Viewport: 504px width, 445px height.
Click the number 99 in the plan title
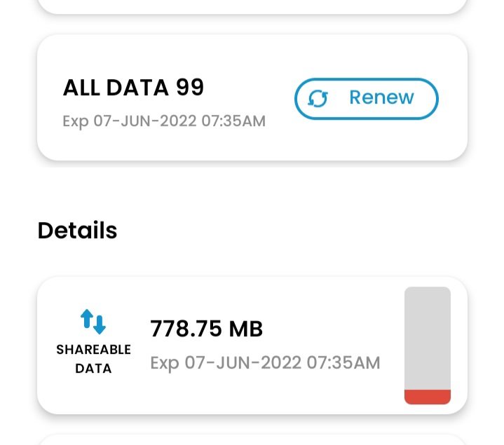coord(190,88)
